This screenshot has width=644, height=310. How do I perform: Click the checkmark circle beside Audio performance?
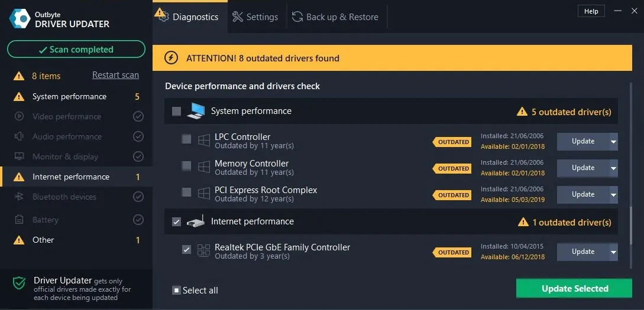138,136
